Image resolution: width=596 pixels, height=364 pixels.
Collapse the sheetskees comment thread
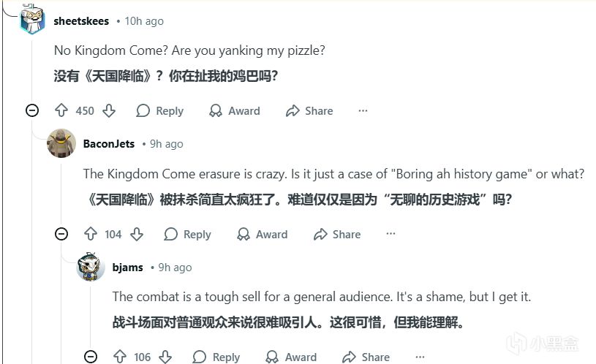[31, 111]
